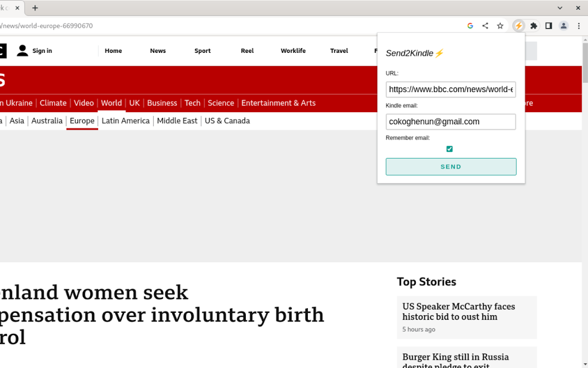Open the Home nav item
Viewport: 588px width, 368px height.
click(x=113, y=51)
